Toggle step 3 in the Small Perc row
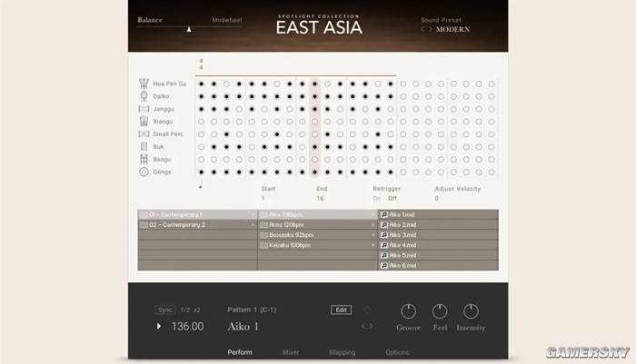Screen dimensions: 636x364 226,134
